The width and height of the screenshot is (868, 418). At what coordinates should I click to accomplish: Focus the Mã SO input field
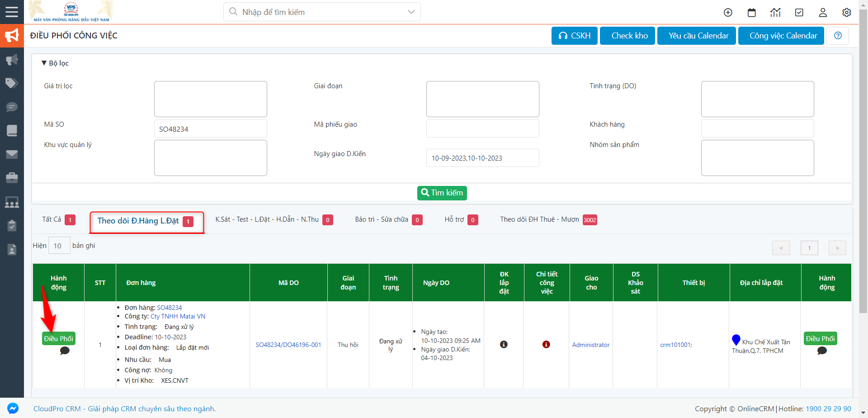point(211,128)
